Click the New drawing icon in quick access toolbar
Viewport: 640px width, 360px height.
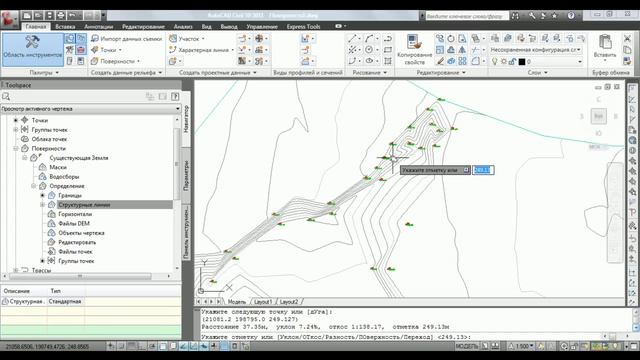point(27,16)
